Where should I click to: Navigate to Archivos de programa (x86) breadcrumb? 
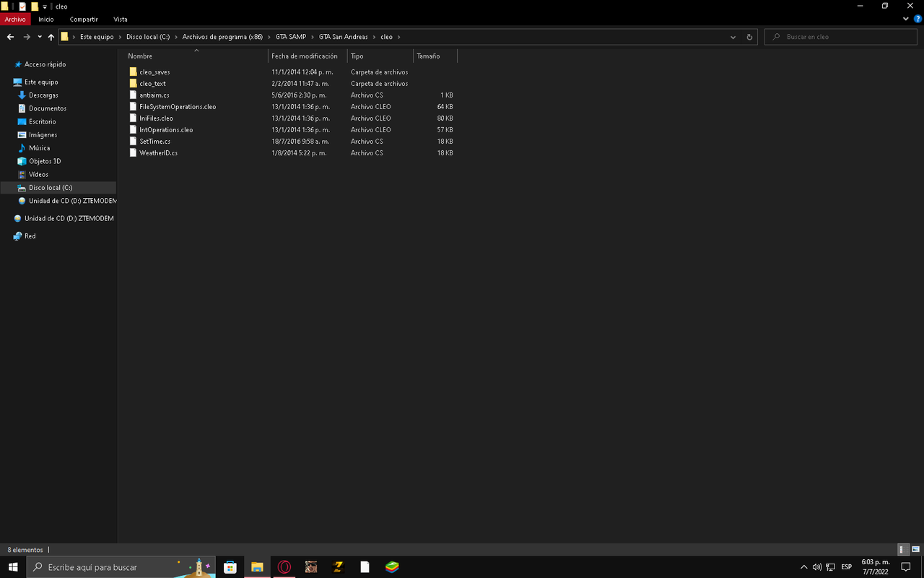click(222, 37)
